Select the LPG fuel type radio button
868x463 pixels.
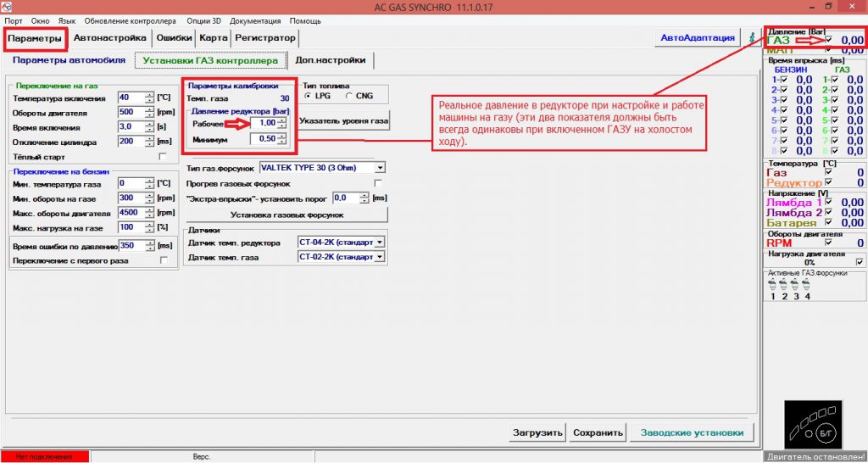(308, 96)
